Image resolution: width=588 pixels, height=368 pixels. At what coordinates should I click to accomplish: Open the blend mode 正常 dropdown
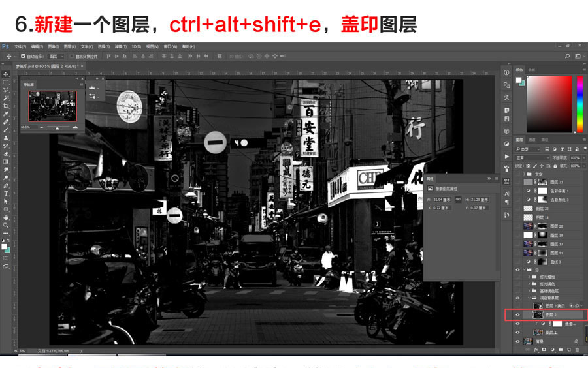[532, 158]
